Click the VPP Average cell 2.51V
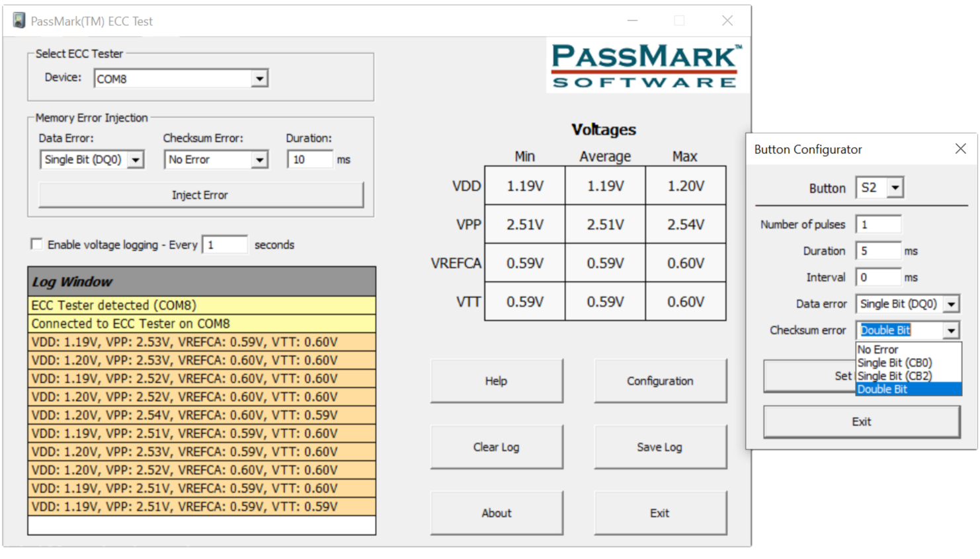This screenshot has width=980, height=559. tap(605, 225)
